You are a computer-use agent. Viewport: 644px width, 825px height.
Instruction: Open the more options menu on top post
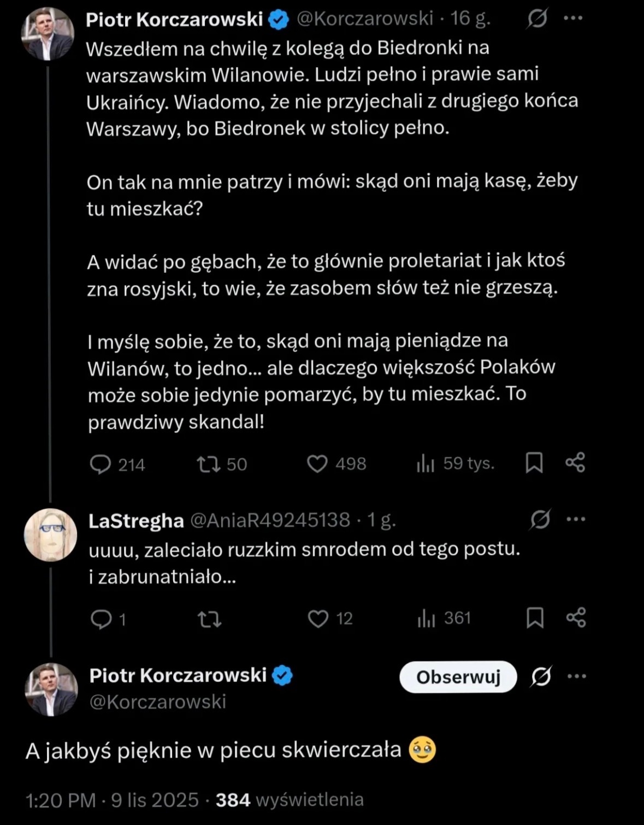(x=573, y=18)
